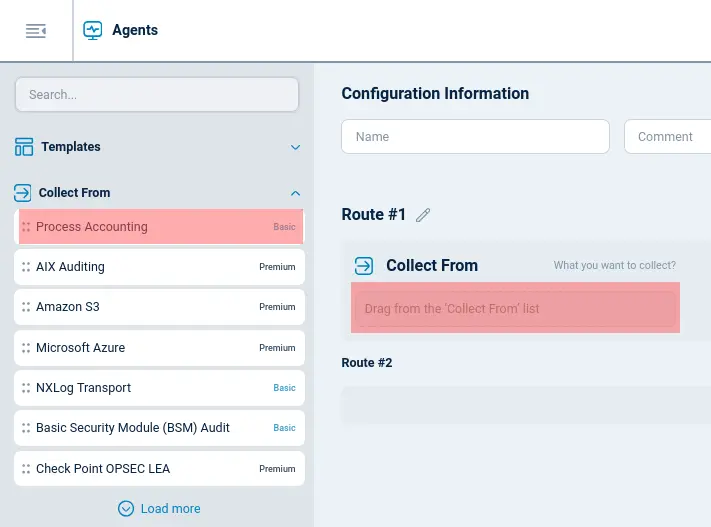Click the sidebar Search field
This screenshot has width=711, height=527.
coord(157,95)
